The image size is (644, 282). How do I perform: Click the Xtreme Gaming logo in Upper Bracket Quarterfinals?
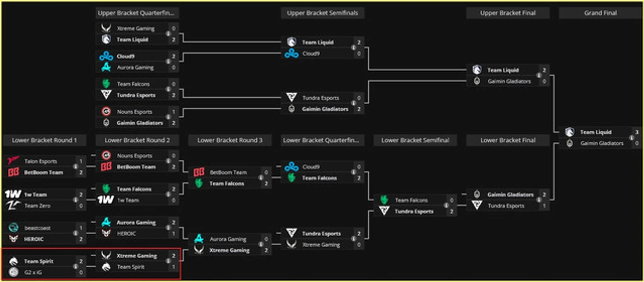[106, 28]
